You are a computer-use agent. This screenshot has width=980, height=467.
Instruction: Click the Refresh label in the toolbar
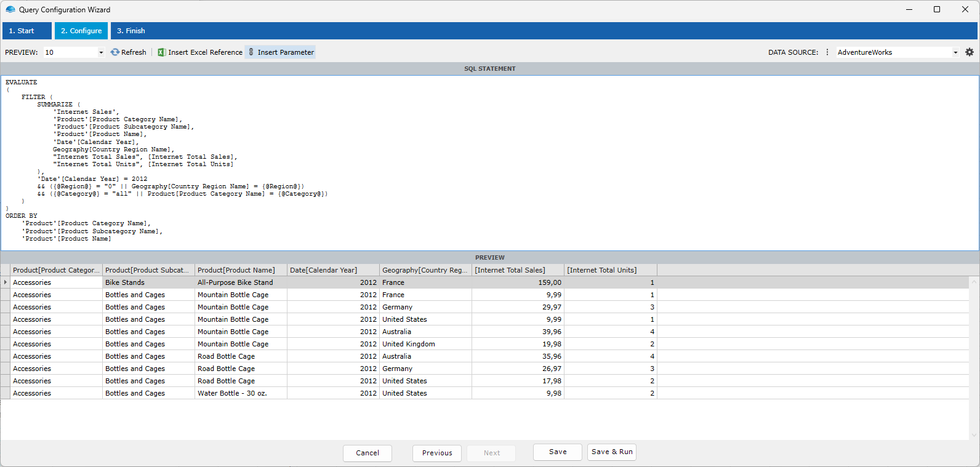tap(134, 52)
